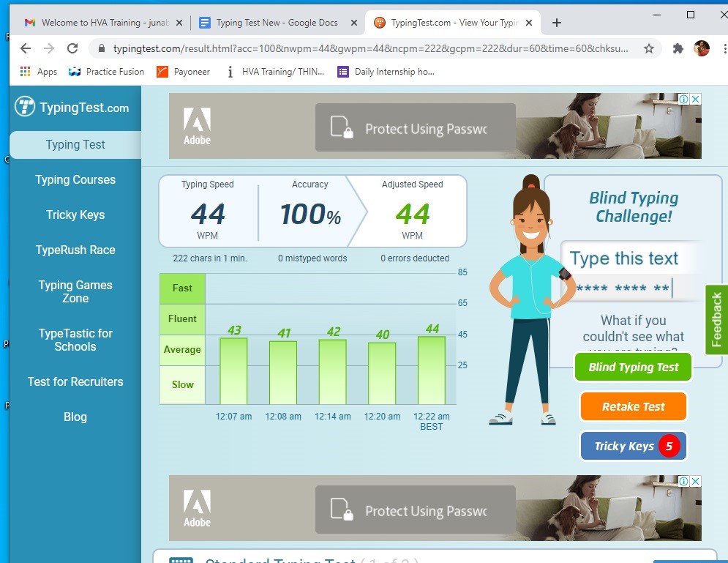The image size is (728, 563).
Task: Open the Practice Fusion bookmark
Action: pyautogui.click(x=106, y=72)
